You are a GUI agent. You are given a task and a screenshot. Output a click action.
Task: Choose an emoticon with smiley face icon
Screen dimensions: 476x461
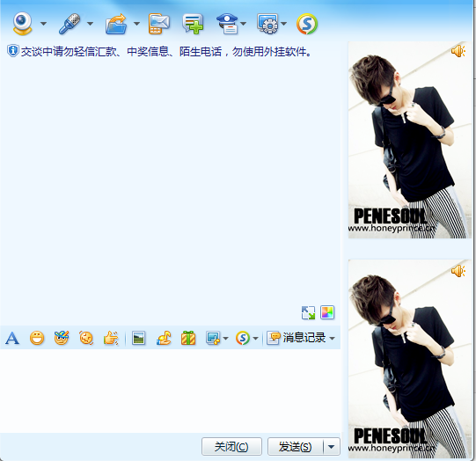click(37, 338)
